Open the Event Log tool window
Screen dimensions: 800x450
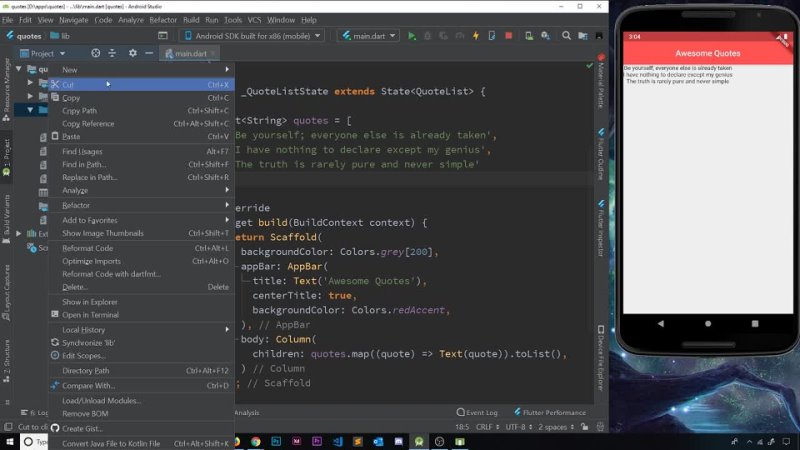coord(477,412)
